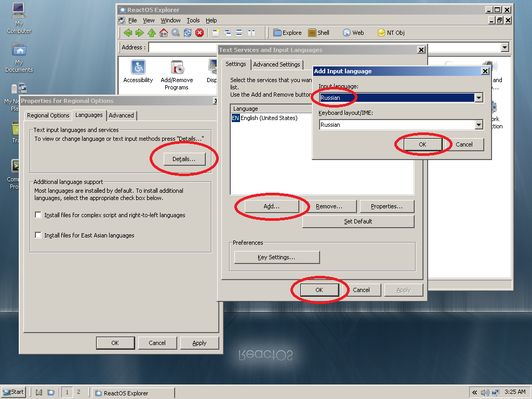Switch to Advanced tab in Regional Options
The width and height of the screenshot is (532, 399).
click(x=122, y=115)
